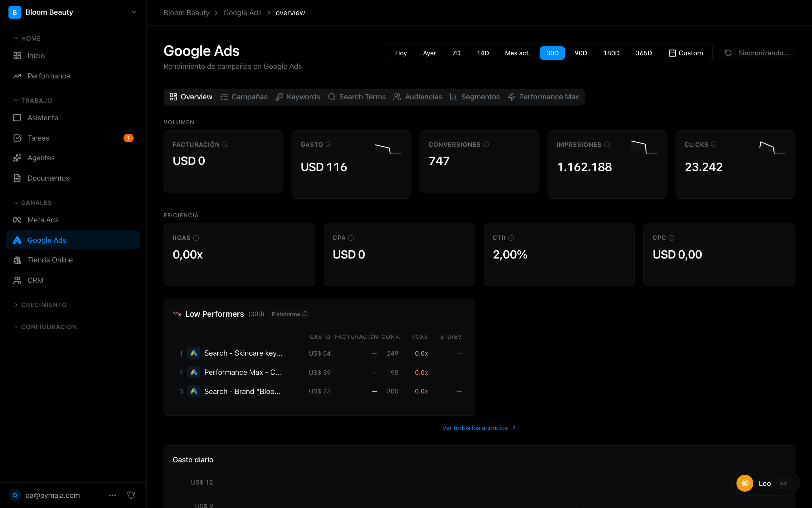Select the Mes act. date range

517,53
